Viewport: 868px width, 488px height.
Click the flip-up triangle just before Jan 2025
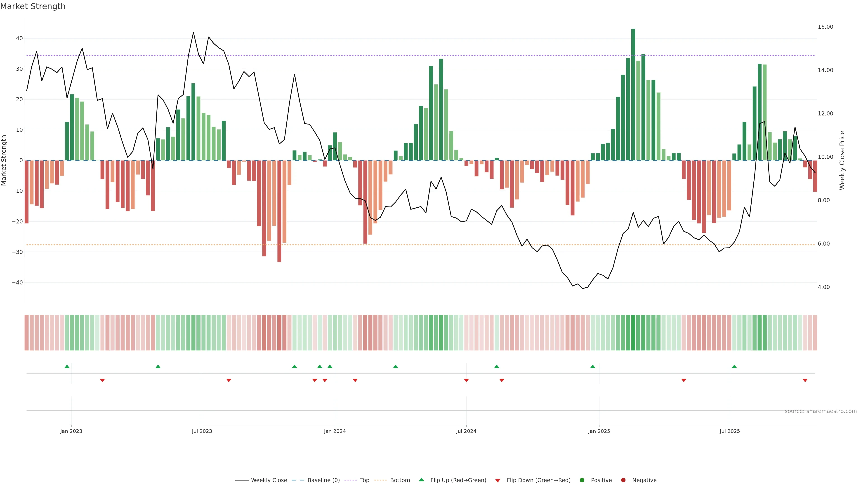point(593,366)
